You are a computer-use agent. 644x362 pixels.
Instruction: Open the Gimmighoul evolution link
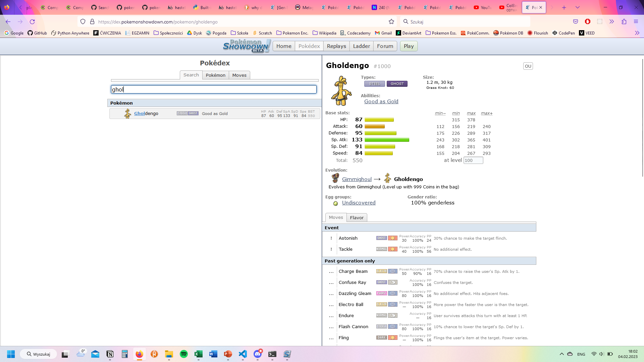(357, 179)
